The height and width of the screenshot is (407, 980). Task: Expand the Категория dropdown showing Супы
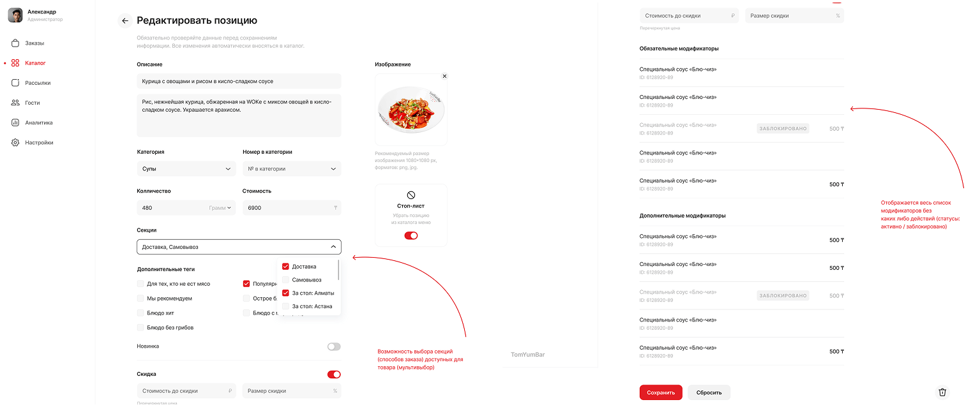pos(186,168)
